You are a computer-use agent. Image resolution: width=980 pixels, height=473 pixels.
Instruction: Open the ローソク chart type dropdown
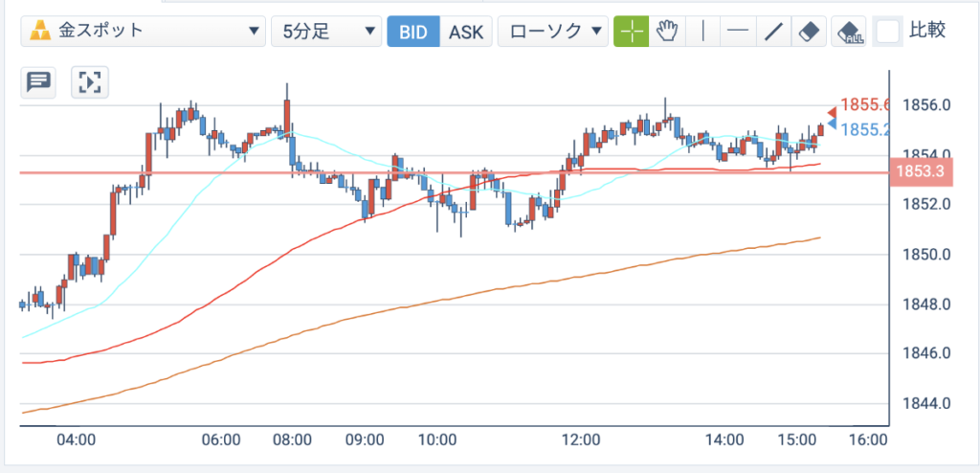click(552, 32)
